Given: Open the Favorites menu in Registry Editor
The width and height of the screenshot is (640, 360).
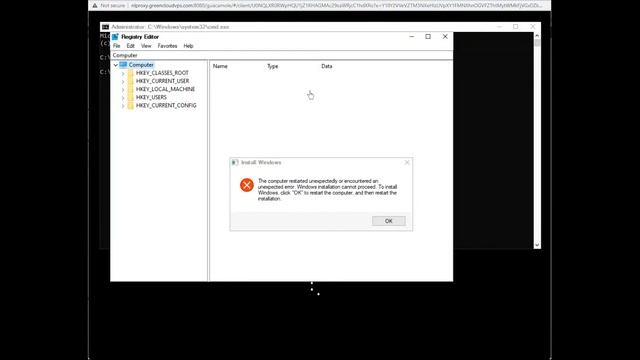Looking at the screenshot, I should pyautogui.click(x=167, y=46).
